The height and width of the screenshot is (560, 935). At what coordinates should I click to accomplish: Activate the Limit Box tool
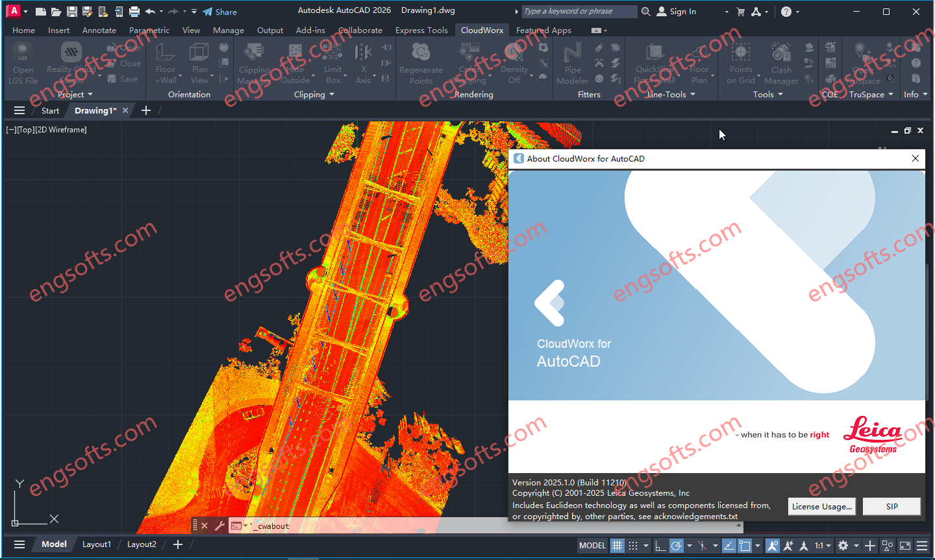[333, 64]
